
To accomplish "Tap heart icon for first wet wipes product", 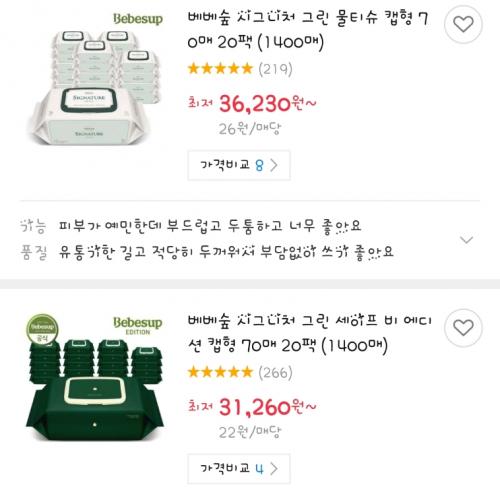I will point(463,24).
